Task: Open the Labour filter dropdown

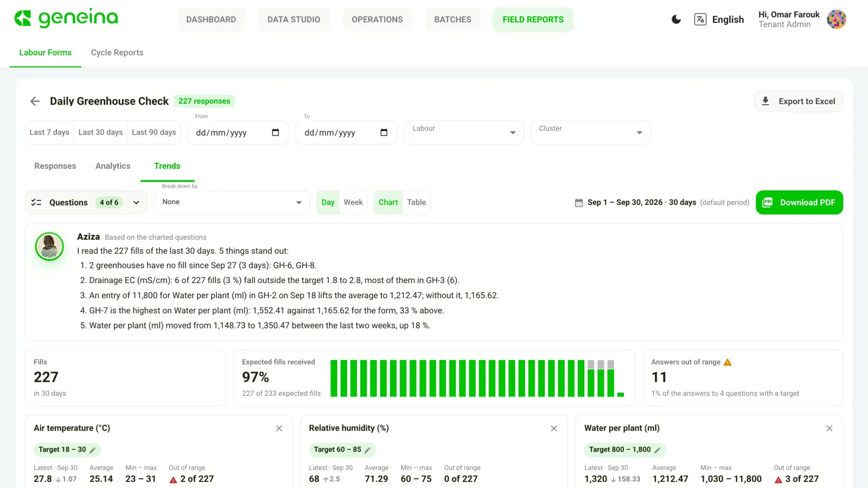Action: coord(464,132)
